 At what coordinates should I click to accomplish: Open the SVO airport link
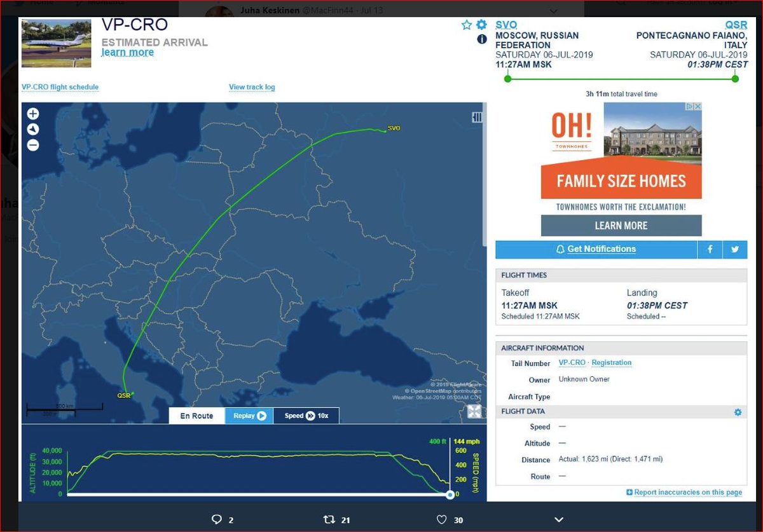coord(506,24)
